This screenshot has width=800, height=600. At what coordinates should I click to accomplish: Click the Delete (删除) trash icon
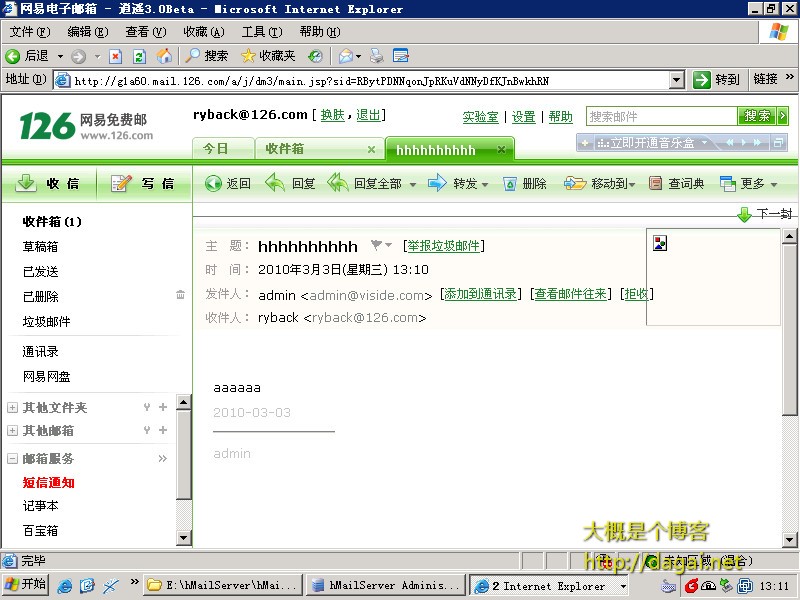coord(510,183)
